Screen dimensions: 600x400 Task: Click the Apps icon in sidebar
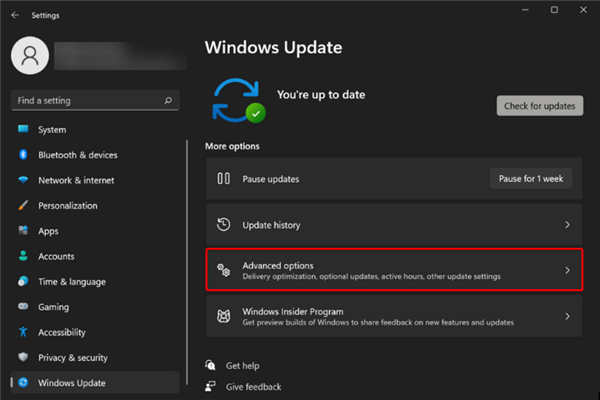(23, 230)
